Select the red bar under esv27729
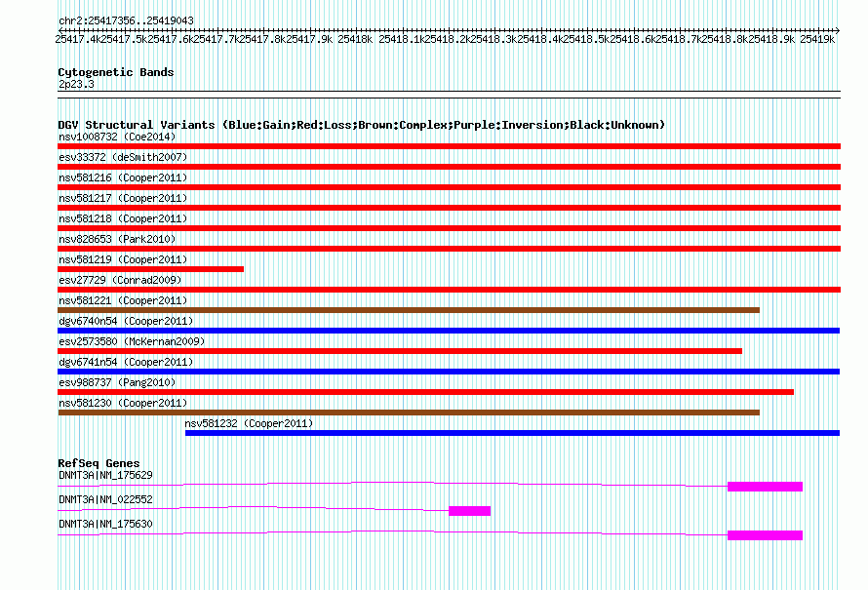The height and width of the screenshot is (590, 868). pyautogui.click(x=449, y=290)
